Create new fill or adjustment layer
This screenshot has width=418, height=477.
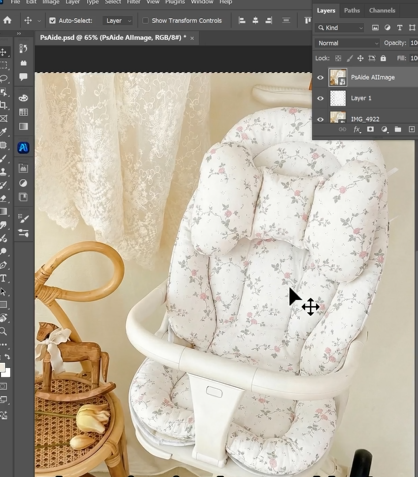(x=384, y=129)
